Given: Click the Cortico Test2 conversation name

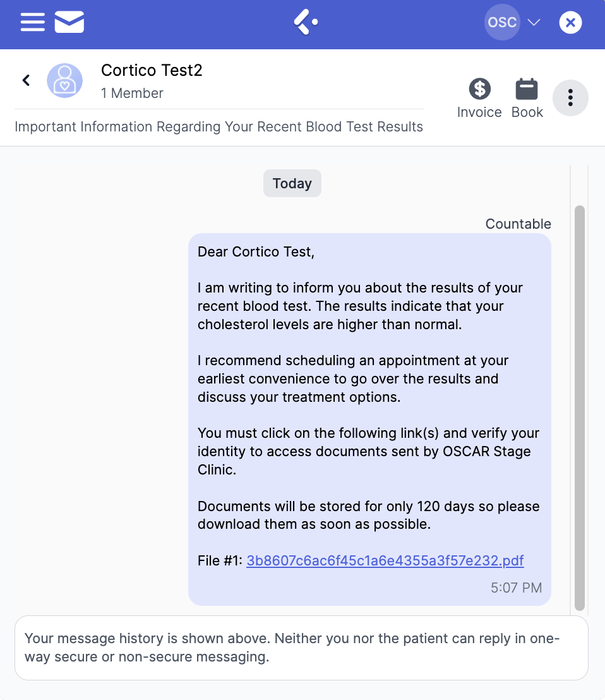Looking at the screenshot, I should pos(152,70).
